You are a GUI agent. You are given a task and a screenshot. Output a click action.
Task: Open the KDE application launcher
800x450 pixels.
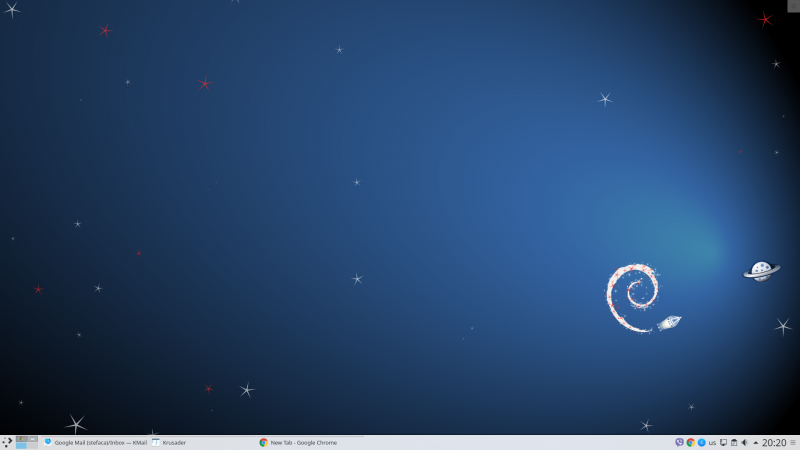[x=7, y=442]
